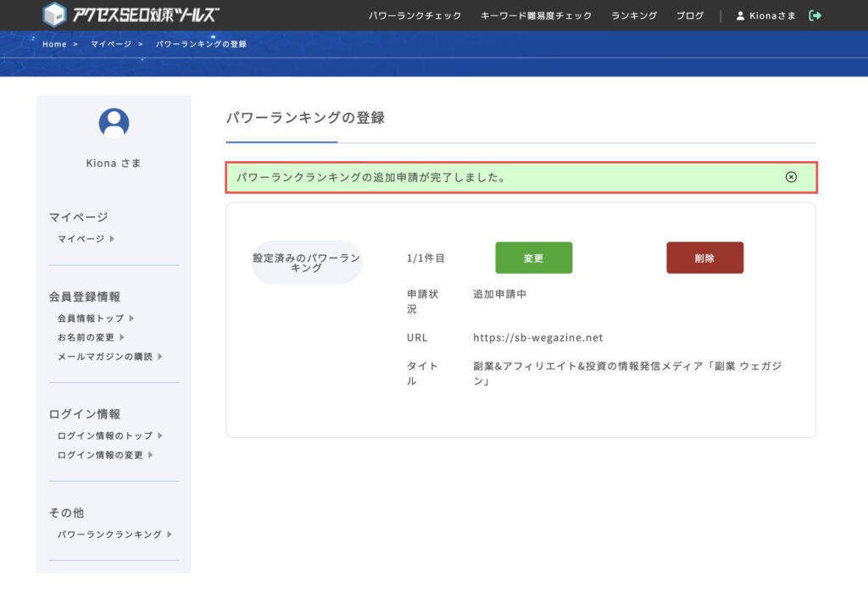Open パワーランクチェック from the top navigation

coord(415,15)
